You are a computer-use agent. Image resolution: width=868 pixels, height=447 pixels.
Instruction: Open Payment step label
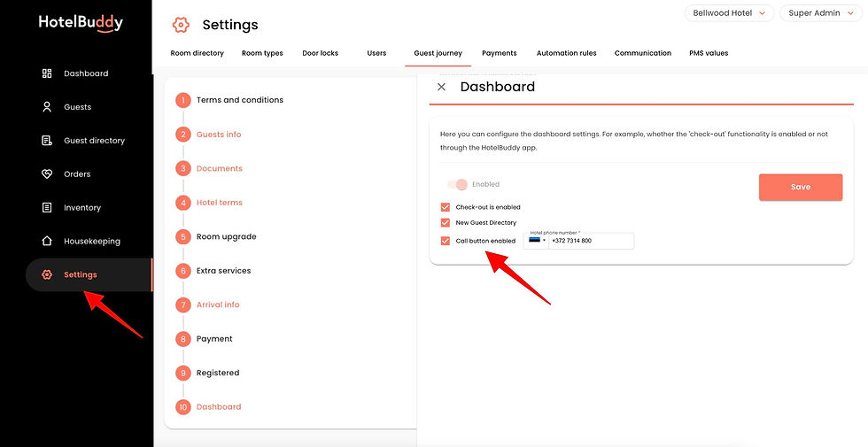(x=214, y=338)
